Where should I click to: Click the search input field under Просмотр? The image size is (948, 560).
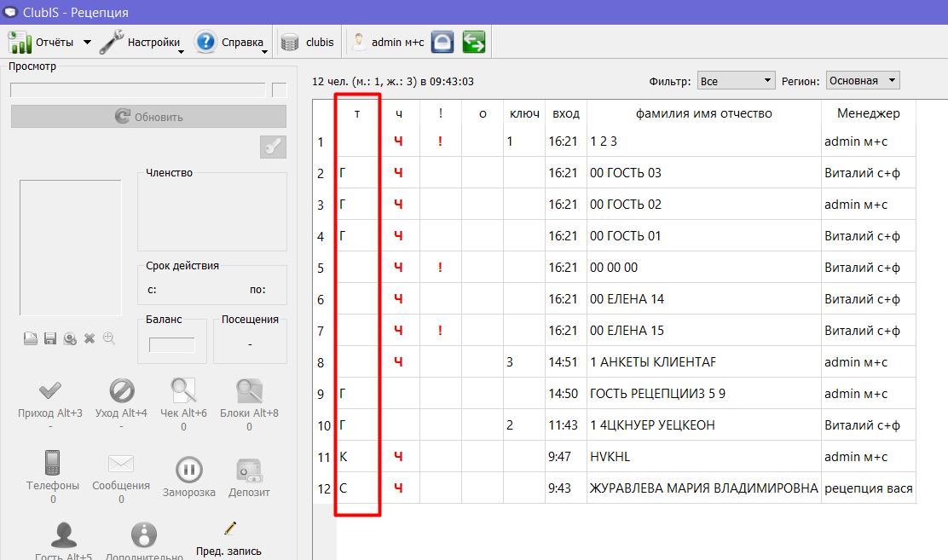click(x=138, y=90)
